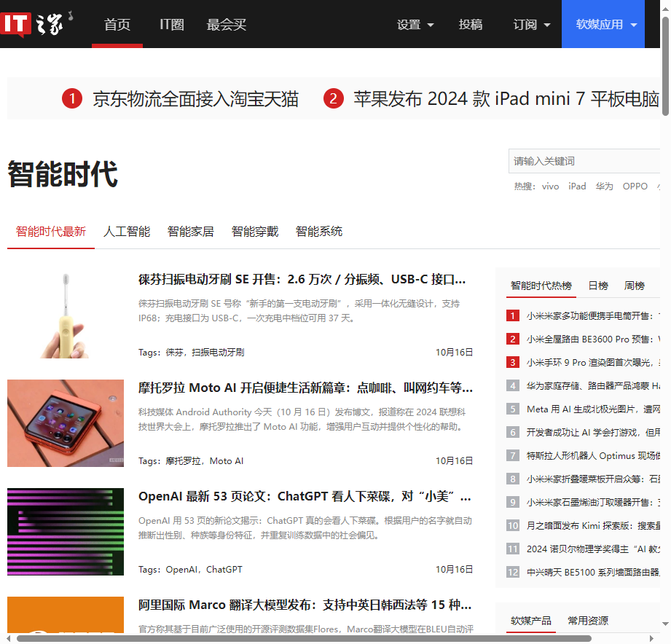Switch to the 日榜 ranking tab

[598, 286]
